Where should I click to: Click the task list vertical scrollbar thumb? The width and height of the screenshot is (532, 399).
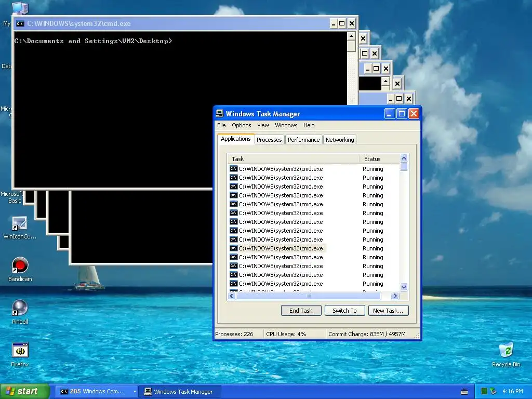pyautogui.click(x=404, y=167)
